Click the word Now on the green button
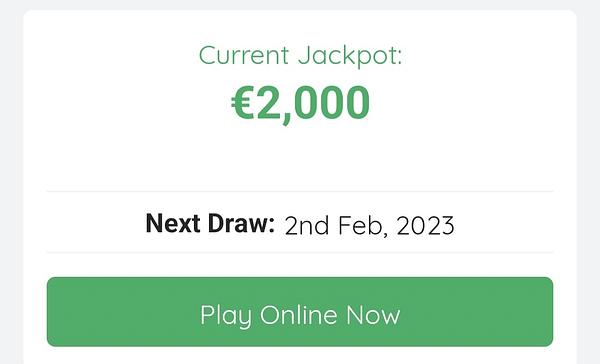This screenshot has height=364, width=600. pyautogui.click(x=373, y=315)
